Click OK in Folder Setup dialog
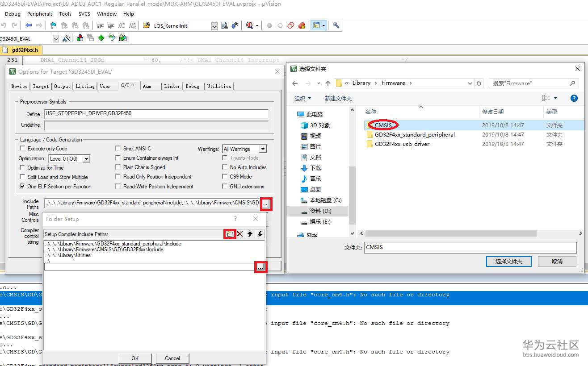 135,358
